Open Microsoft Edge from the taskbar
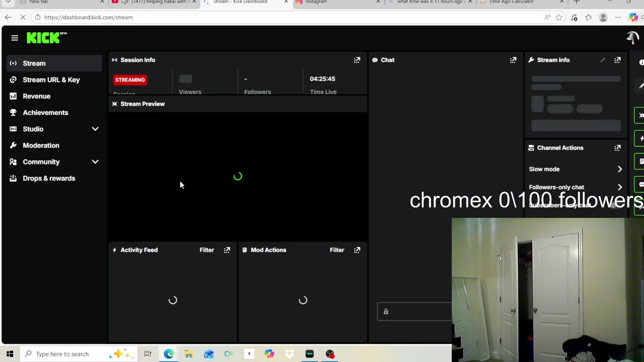644x362 pixels. click(x=169, y=354)
